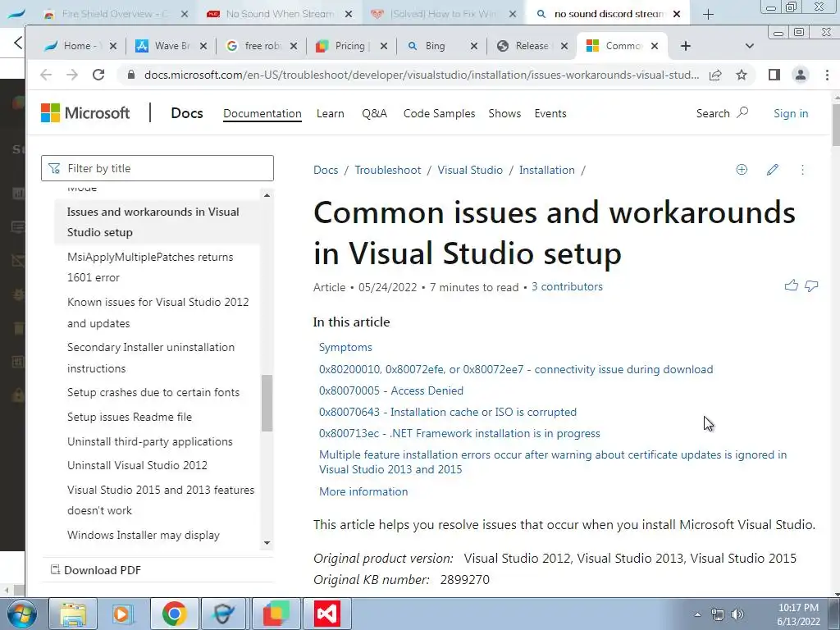Click Filter by title input field

(157, 168)
